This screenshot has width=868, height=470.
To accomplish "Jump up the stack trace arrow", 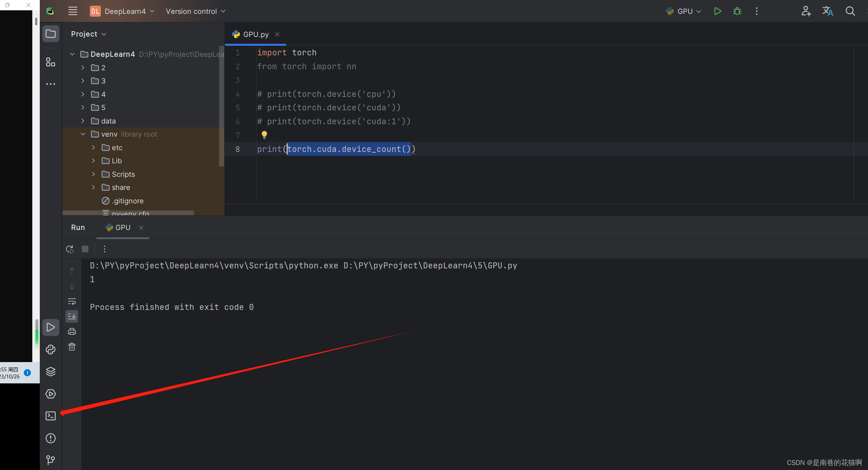I will 72,271.
